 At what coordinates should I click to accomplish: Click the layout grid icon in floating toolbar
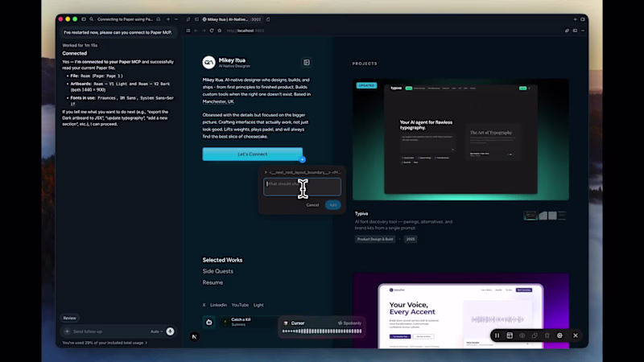coord(510,335)
